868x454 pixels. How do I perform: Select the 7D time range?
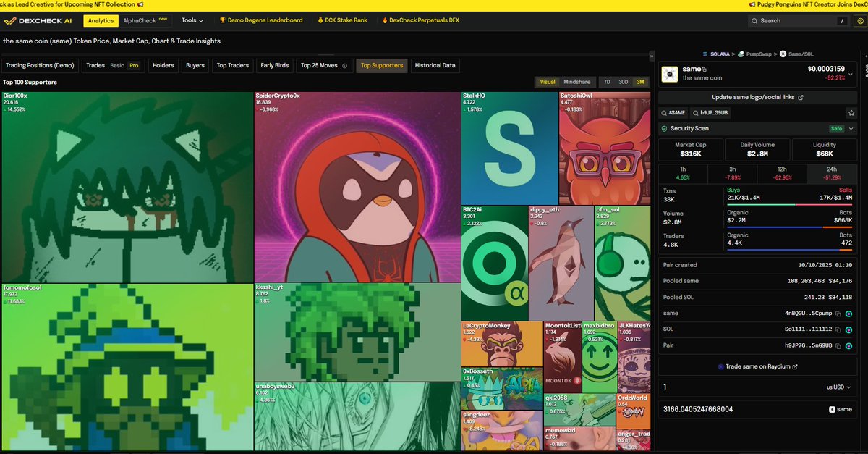607,82
